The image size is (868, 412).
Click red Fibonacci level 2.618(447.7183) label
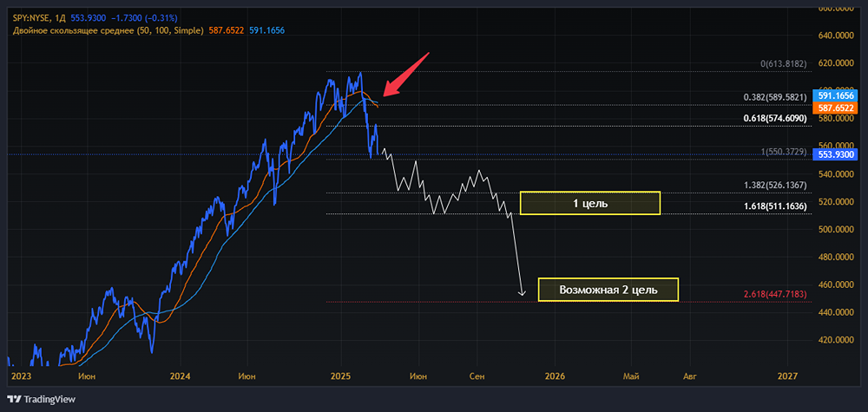774,294
